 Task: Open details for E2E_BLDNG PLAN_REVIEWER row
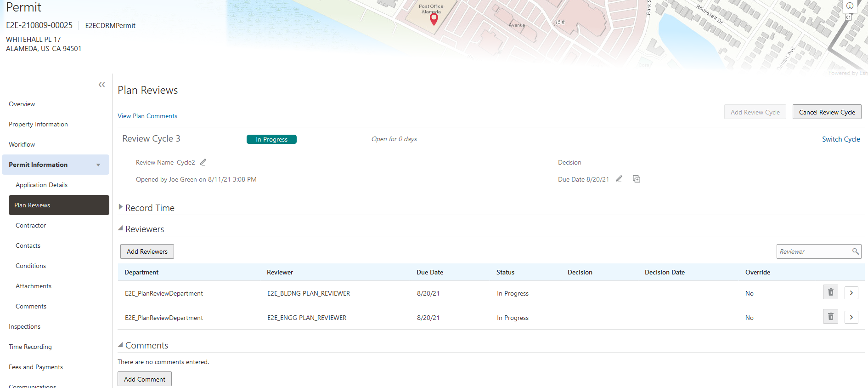point(851,293)
